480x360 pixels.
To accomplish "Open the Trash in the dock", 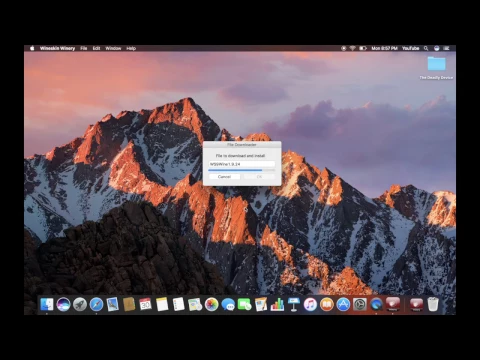I will (x=433, y=304).
